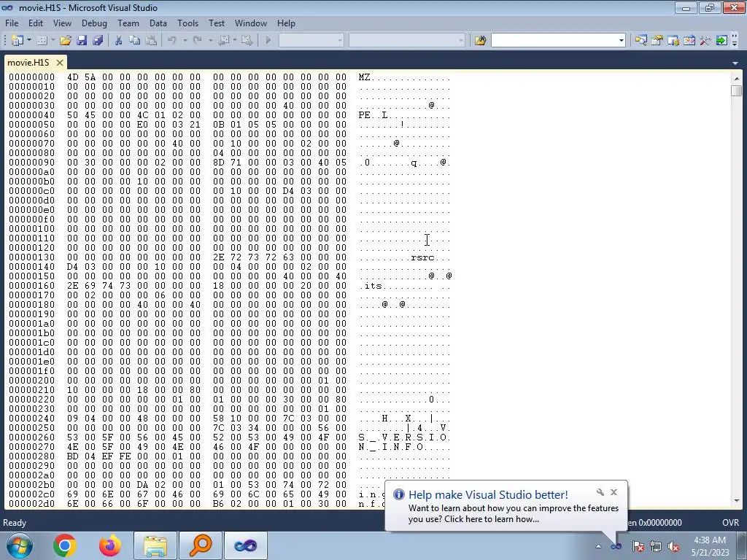Open Solution Explorer from the toolbar icon

pos(640,41)
